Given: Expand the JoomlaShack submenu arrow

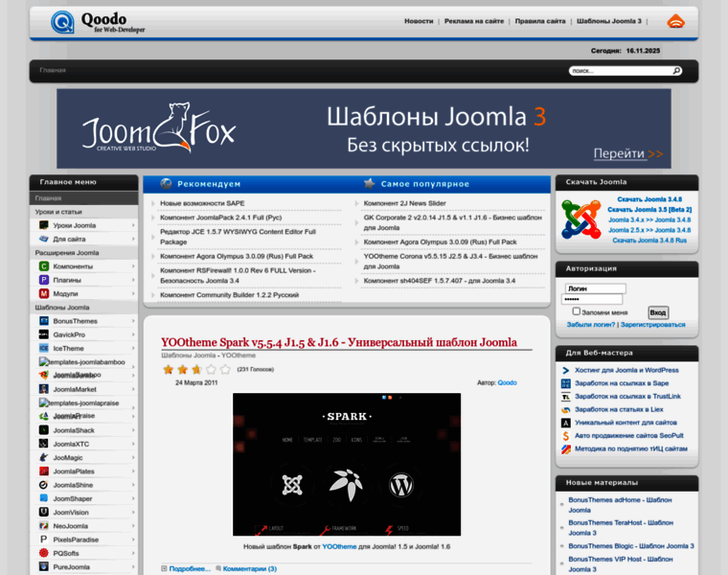Looking at the screenshot, I should 133,430.
